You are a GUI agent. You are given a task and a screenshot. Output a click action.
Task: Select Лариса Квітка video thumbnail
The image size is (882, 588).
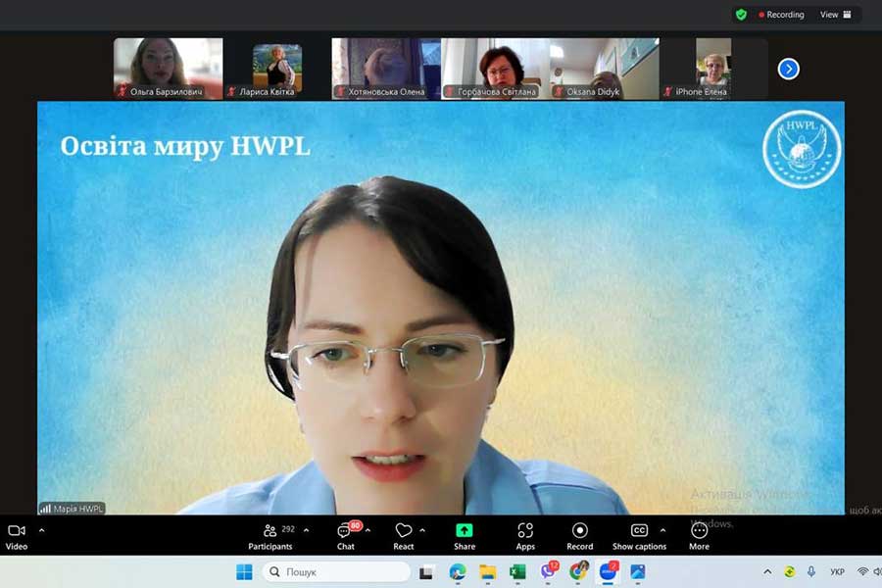pyautogui.click(x=276, y=69)
